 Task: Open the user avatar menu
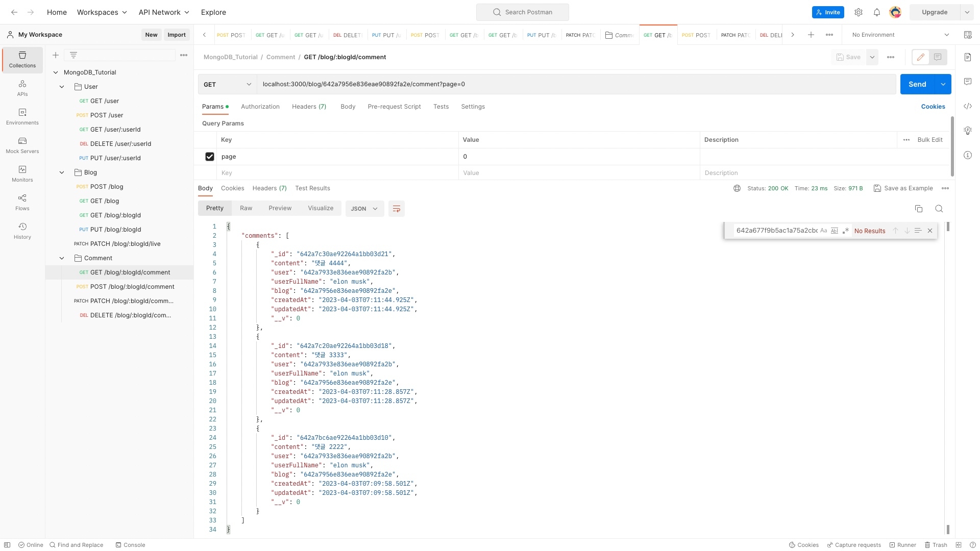[895, 12]
